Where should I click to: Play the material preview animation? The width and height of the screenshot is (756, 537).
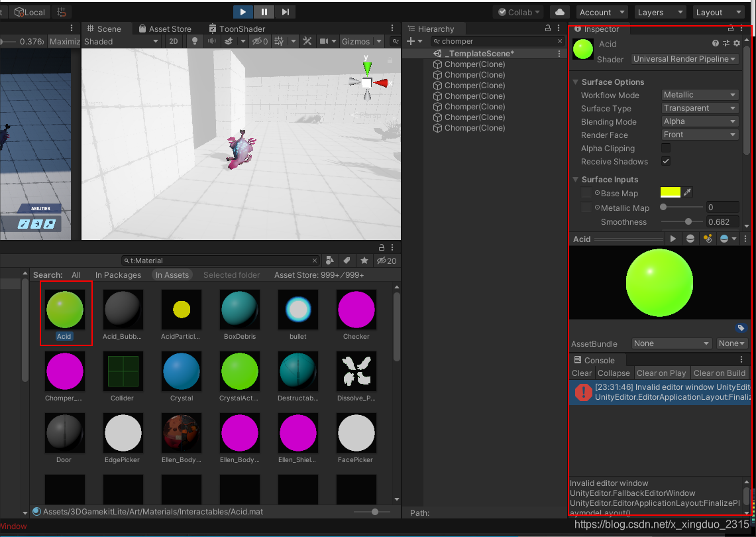point(673,239)
